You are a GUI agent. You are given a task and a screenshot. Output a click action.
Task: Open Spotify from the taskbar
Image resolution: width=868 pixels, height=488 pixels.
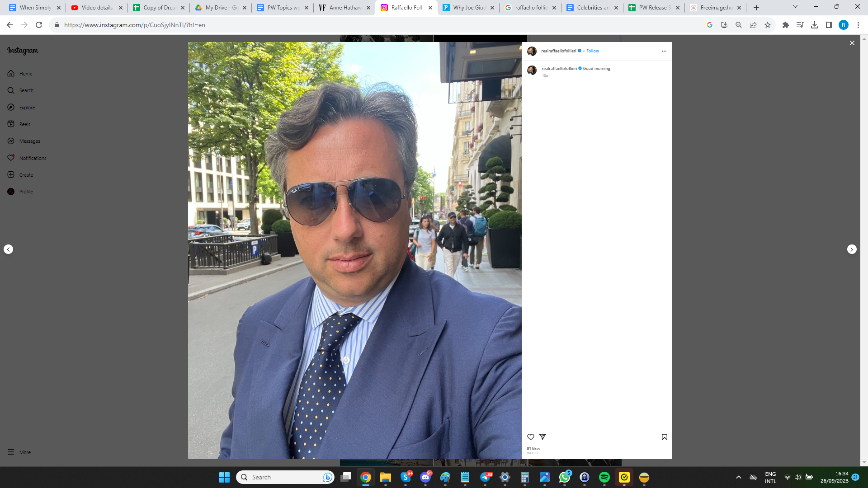tap(604, 477)
